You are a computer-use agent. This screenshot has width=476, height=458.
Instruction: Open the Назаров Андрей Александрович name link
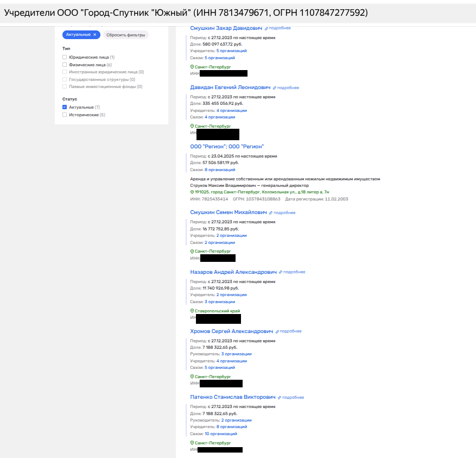(233, 272)
